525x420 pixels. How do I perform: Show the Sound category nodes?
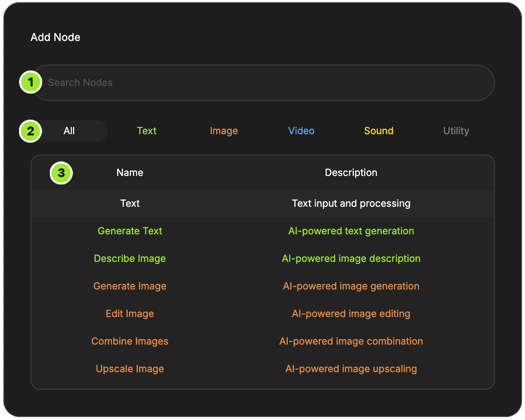pos(379,131)
